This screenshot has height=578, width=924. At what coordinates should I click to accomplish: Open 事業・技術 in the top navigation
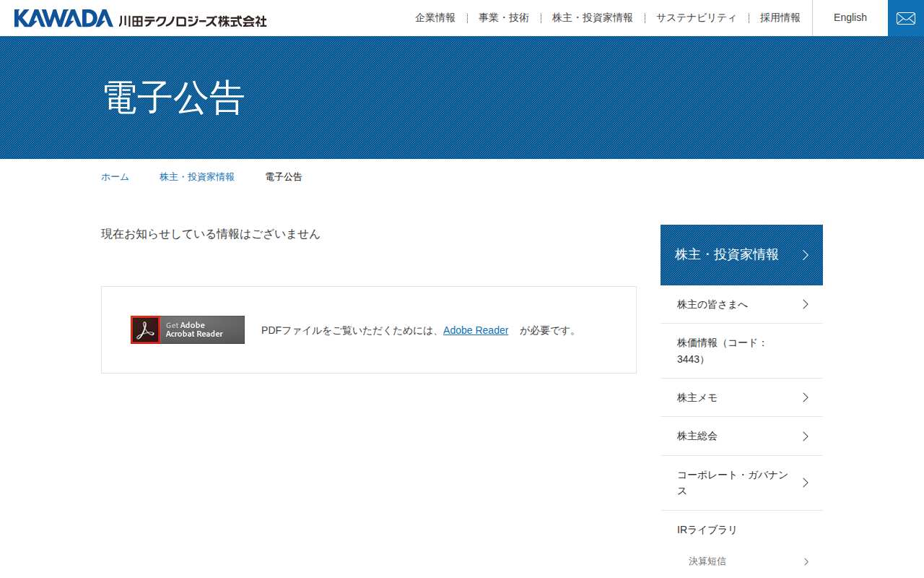[504, 18]
